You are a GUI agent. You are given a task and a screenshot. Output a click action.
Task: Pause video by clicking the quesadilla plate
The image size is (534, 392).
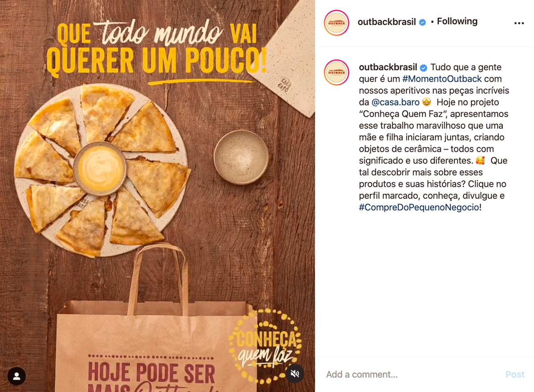(102, 171)
